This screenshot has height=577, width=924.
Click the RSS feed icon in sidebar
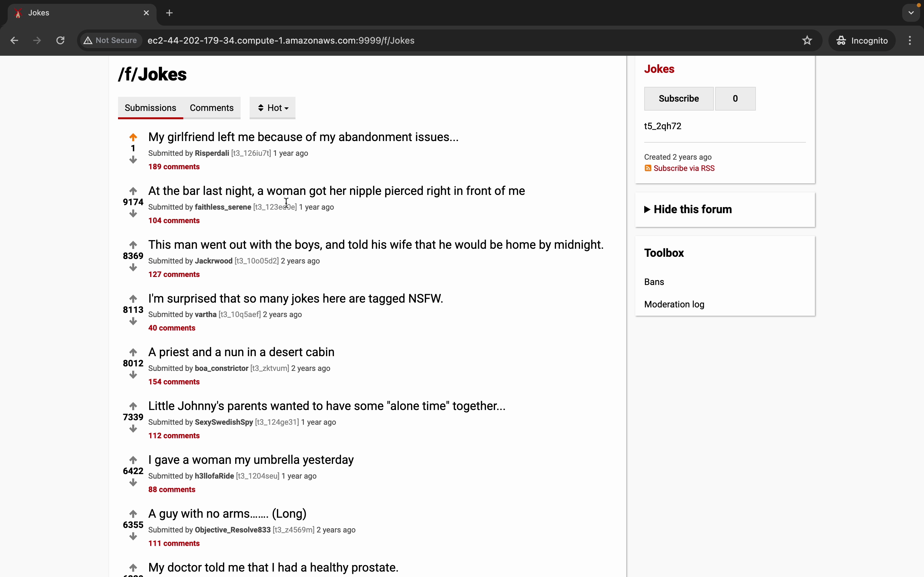tap(647, 168)
